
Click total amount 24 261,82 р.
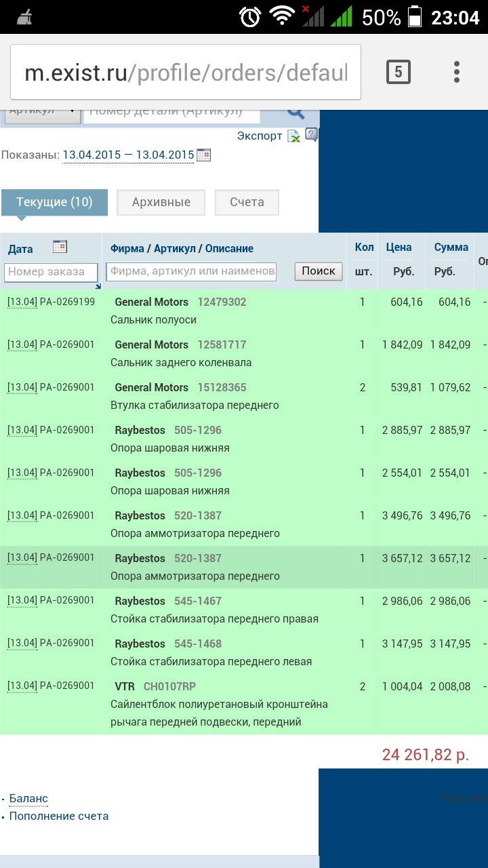point(426,754)
